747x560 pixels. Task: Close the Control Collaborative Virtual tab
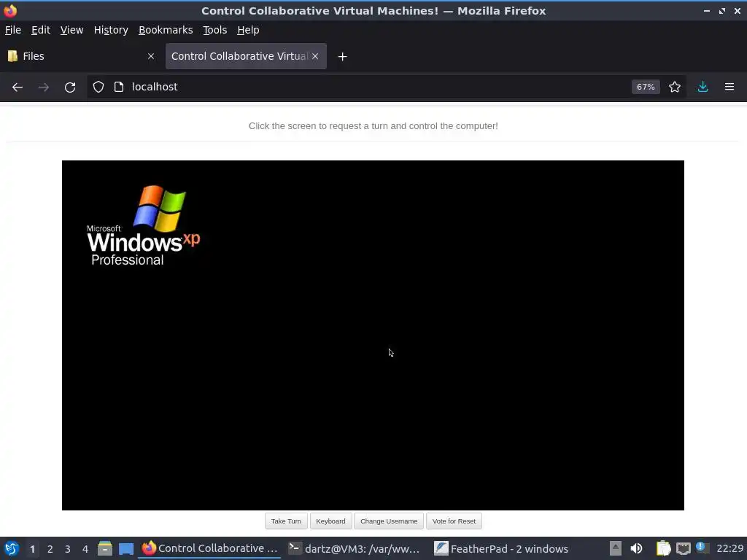click(315, 56)
